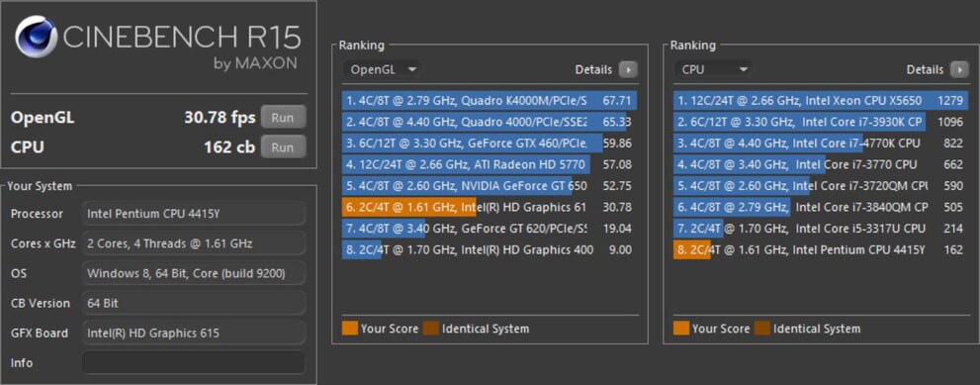Select the Pentium 4415Y CPU ranking row
The image size is (980, 385).
click(821, 249)
